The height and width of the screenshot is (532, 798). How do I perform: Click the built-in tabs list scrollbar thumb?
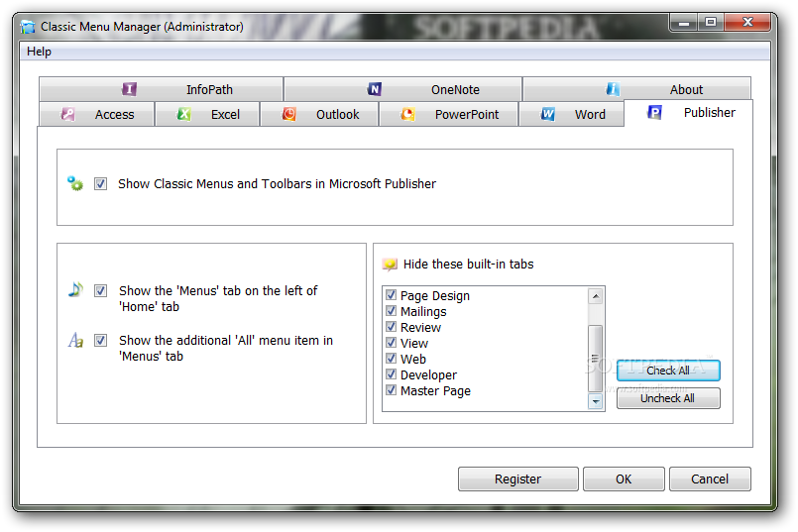pyautogui.click(x=596, y=358)
